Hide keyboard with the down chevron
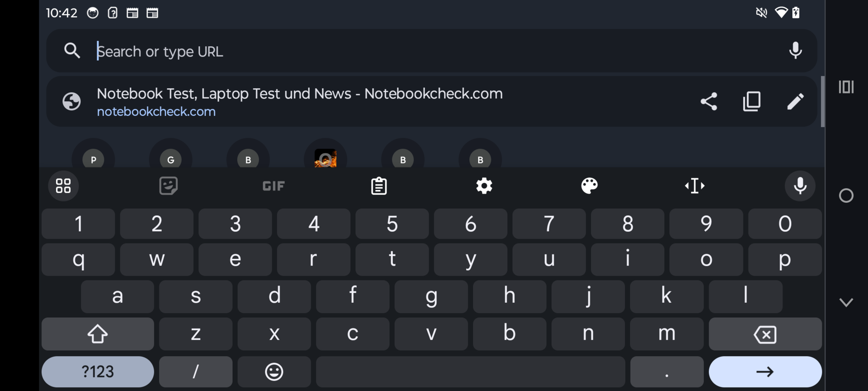This screenshot has width=868, height=391. click(x=846, y=302)
